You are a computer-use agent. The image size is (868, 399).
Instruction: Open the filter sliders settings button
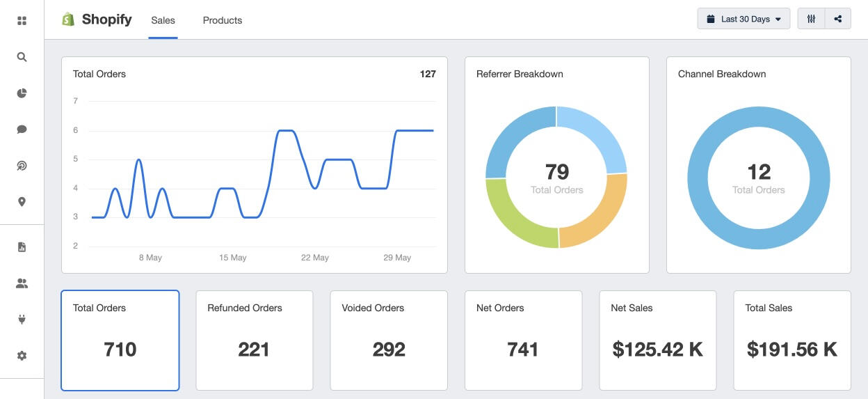(811, 19)
